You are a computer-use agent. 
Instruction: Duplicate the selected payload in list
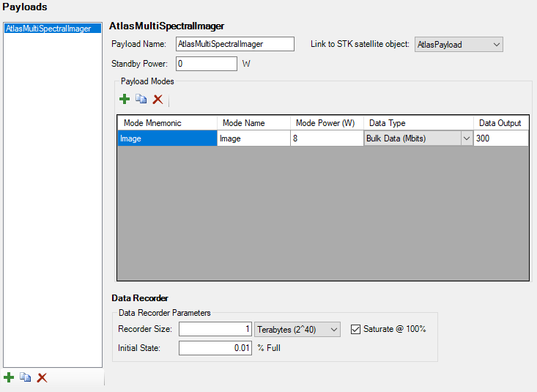[26, 377]
